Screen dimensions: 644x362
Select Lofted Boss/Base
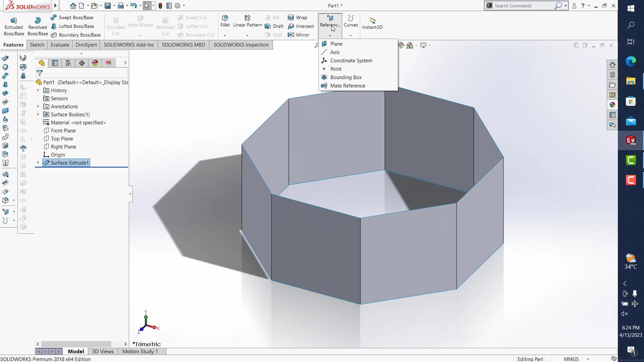(x=72, y=26)
